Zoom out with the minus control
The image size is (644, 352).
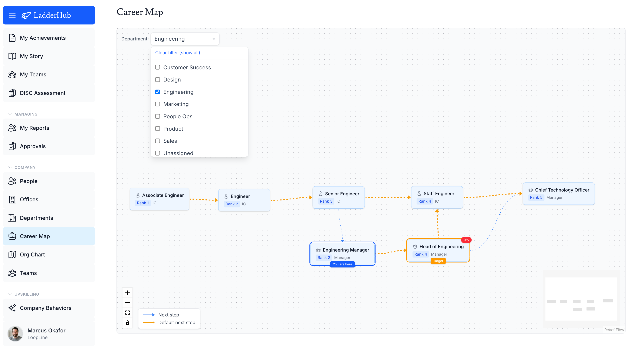click(x=127, y=303)
